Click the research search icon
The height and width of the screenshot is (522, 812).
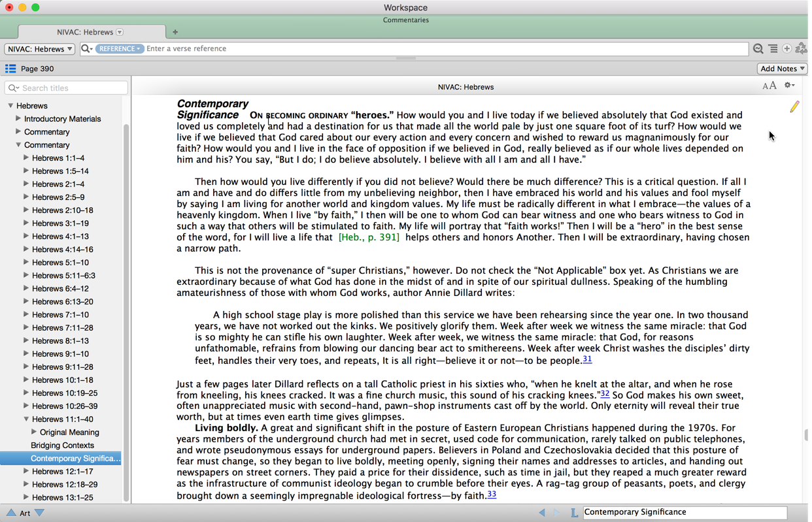click(758, 49)
